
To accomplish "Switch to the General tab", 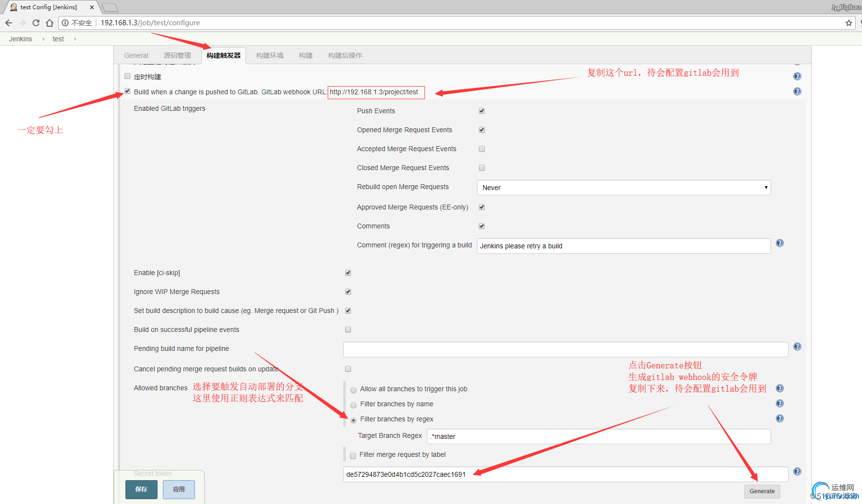I will 136,55.
